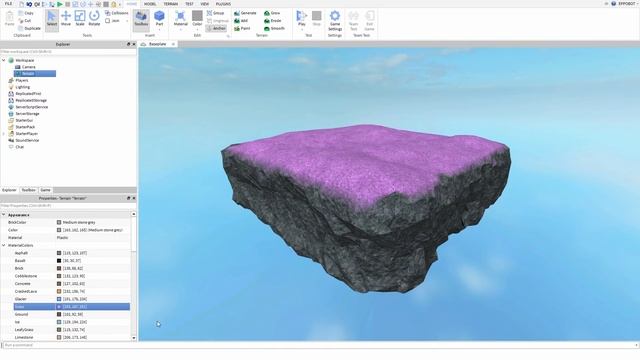Select ReplicatedStorage in the Explorer
The height and width of the screenshot is (360, 640).
(x=28, y=100)
